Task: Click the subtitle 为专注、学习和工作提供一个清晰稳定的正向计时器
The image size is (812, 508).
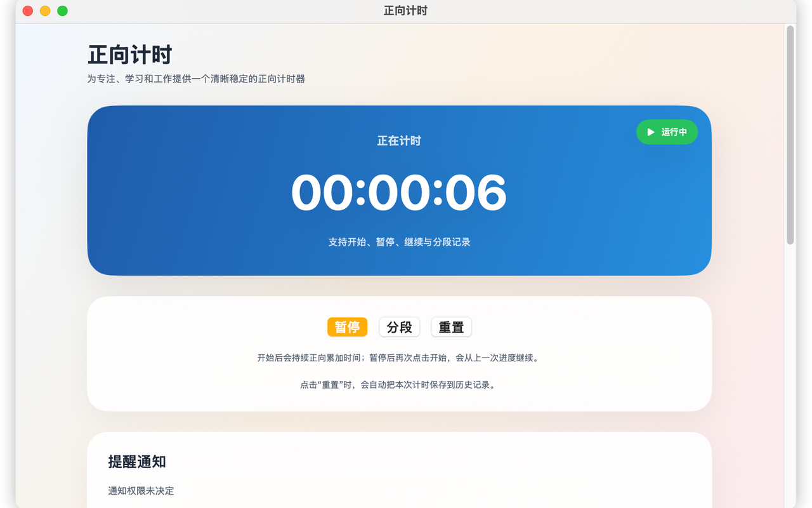Action: tap(196, 79)
